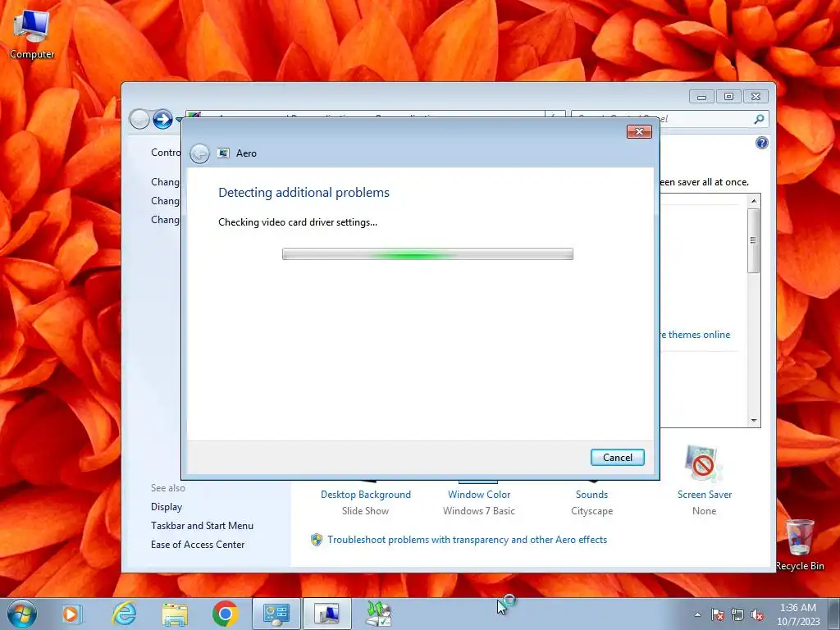The image size is (840, 630).
Task: Click Cityscape sound scheme label
Action: pos(591,511)
